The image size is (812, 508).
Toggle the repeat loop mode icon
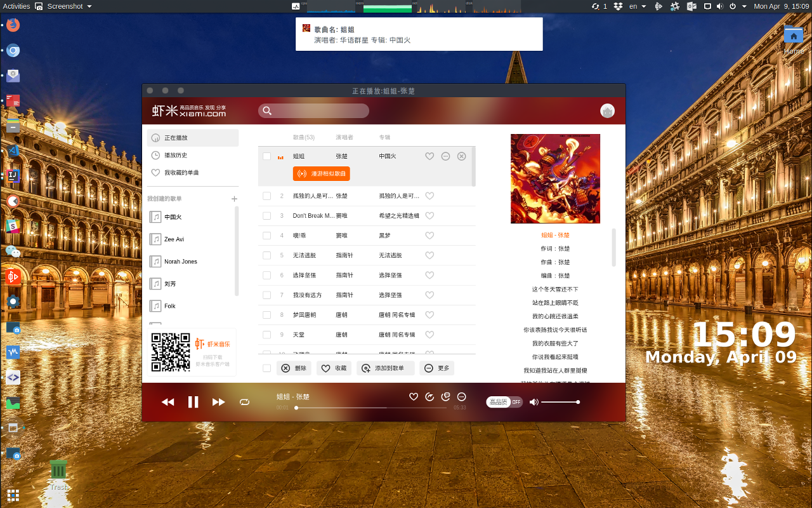[x=244, y=402]
